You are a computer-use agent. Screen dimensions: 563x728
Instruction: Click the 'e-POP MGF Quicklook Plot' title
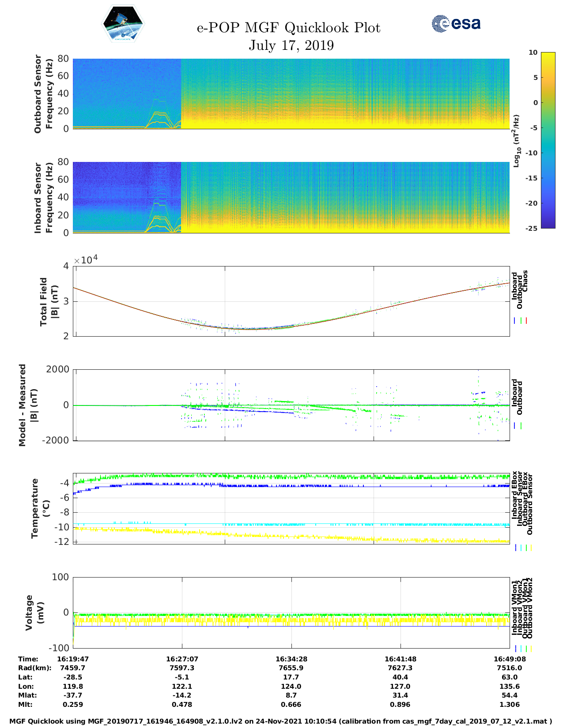tap(288, 28)
